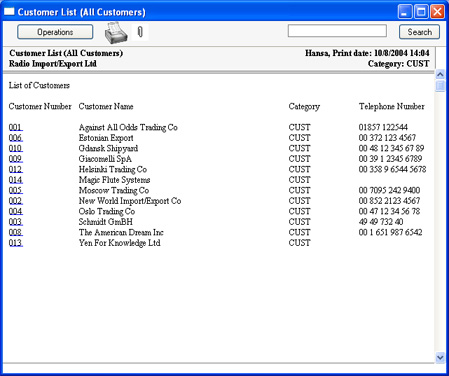
Task: Click the paperclip attachments icon
Action: (x=140, y=32)
